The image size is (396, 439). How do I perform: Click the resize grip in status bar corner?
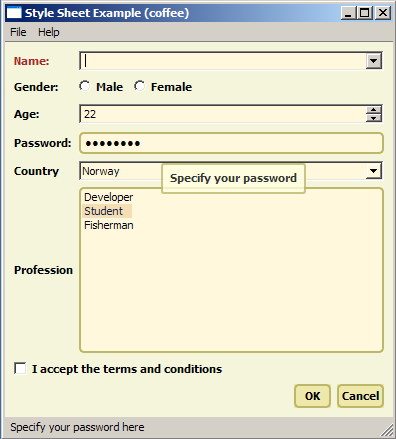387,430
